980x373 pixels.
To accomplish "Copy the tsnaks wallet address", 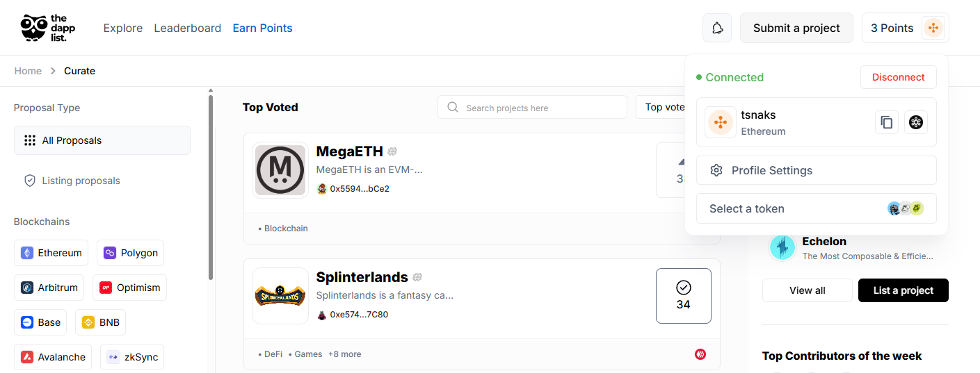I will tap(886, 122).
